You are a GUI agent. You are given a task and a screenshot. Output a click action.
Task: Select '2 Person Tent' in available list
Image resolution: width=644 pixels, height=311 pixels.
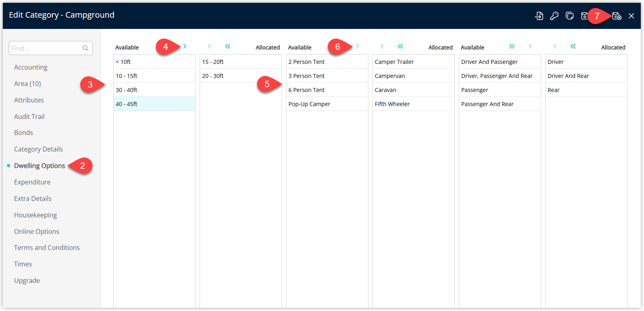(327, 62)
